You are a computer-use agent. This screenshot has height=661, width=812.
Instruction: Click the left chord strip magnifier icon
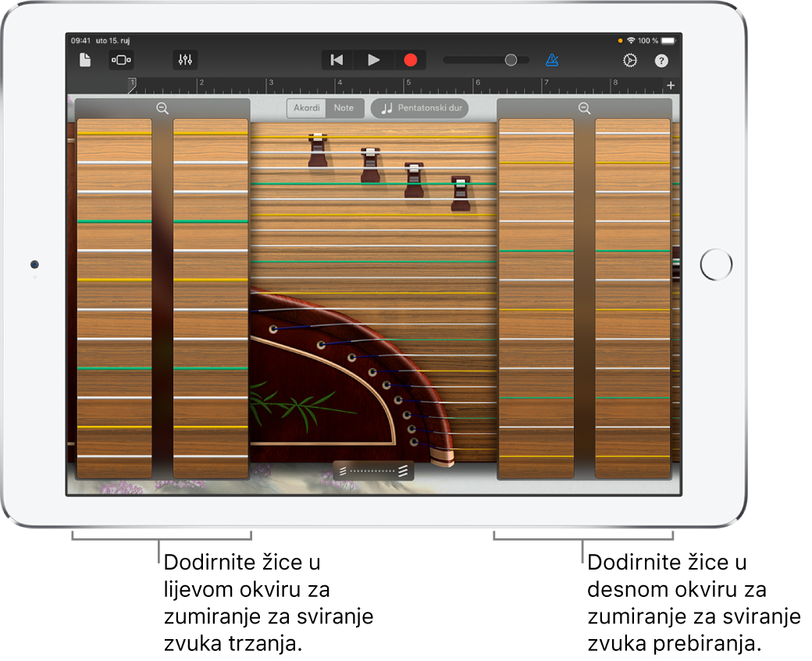[162, 108]
